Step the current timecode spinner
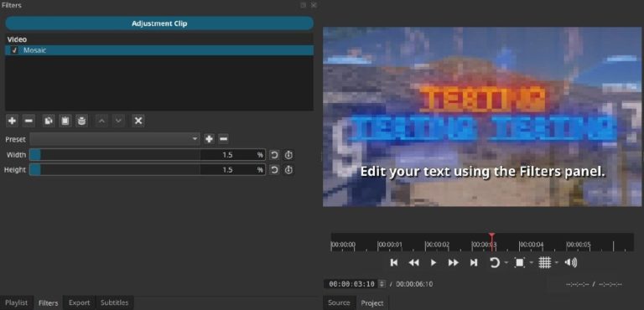The height and width of the screenshot is (310, 644). point(382,284)
